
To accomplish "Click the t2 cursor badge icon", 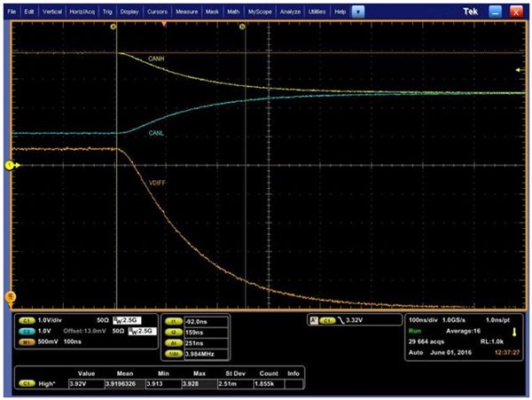I will click(x=174, y=333).
